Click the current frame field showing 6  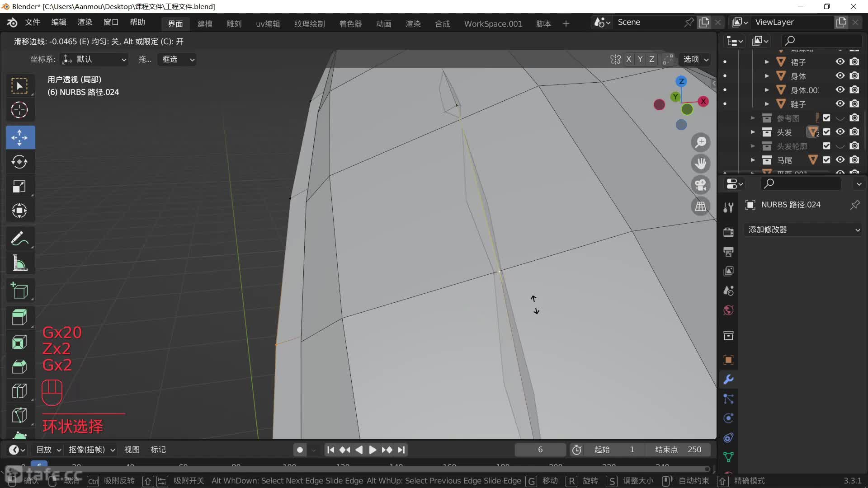[x=540, y=450]
